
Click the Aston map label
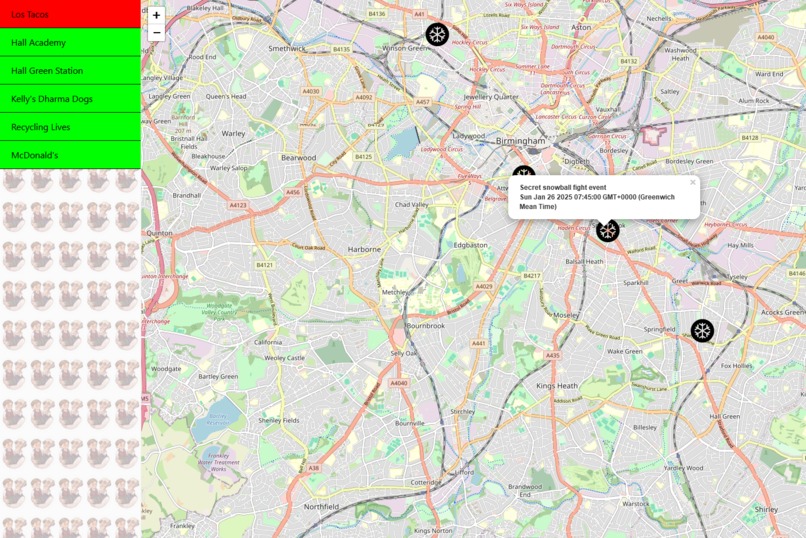pos(581,27)
